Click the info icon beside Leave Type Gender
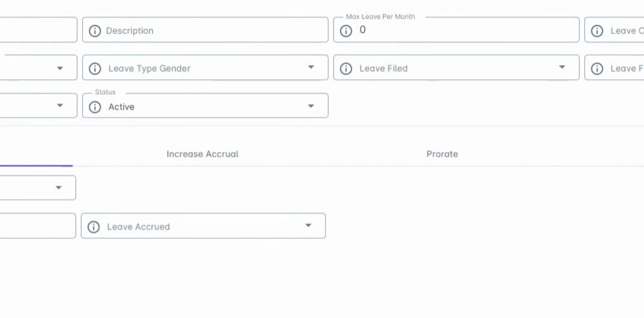Image resolution: width=644 pixels, height=318 pixels. coord(95,69)
